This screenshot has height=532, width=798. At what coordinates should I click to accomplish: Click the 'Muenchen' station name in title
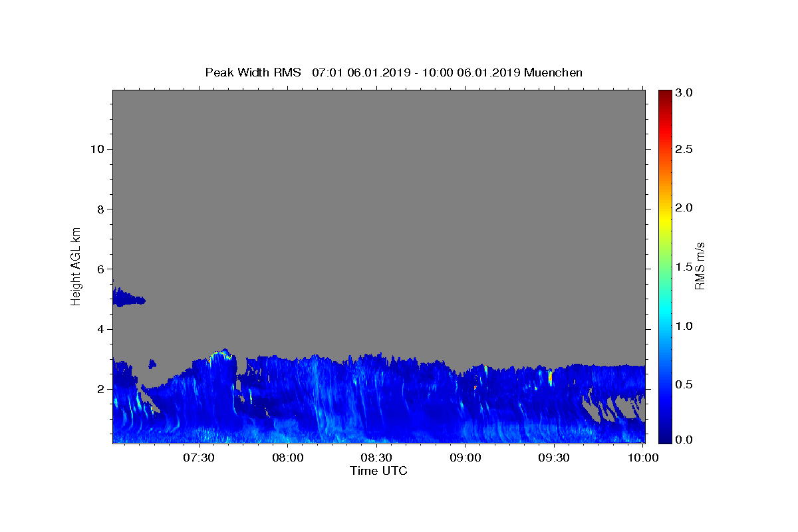553,72
